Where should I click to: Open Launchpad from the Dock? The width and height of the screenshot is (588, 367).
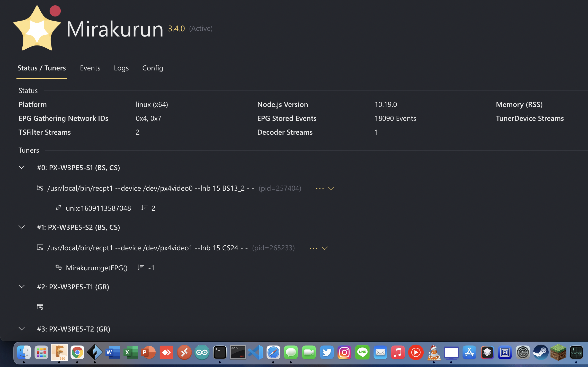(41, 353)
